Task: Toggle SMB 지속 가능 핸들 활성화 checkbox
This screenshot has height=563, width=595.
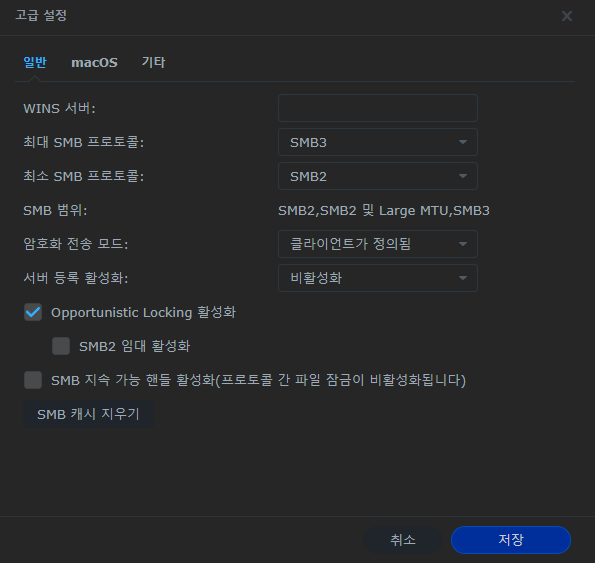Action: click(x=33, y=380)
